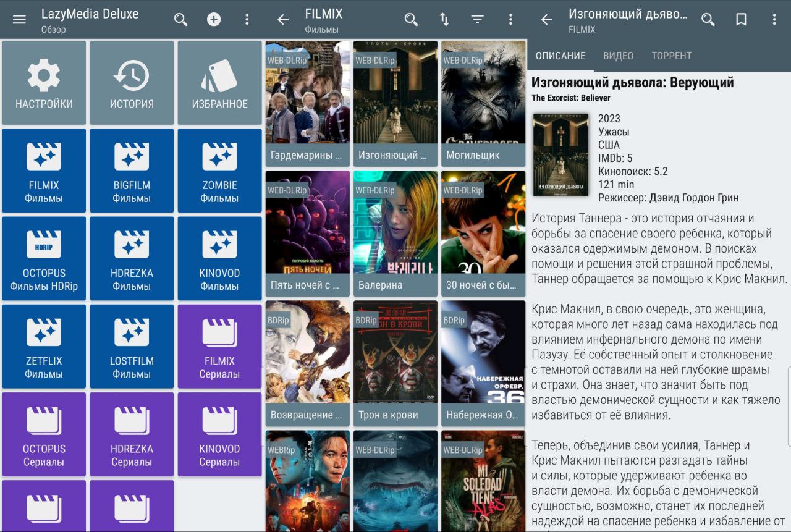Open ZETFLIX Фильмы tile
The image size is (791, 532).
point(44,346)
